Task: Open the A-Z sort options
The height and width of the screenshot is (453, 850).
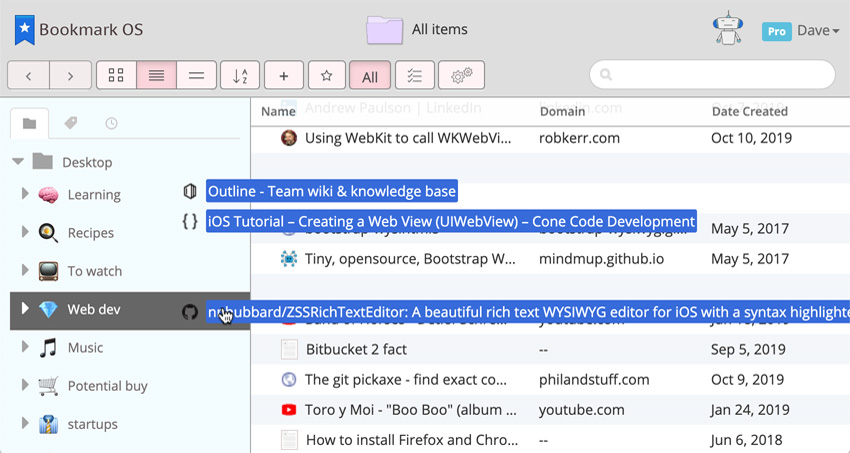Action: pyautogui.click(x=240, y=76)
